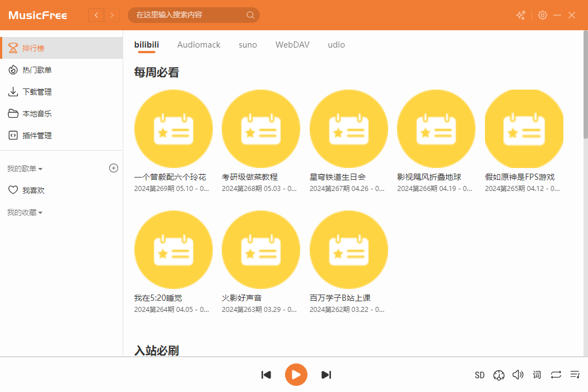This screenshot has height=392, width=588.
Task: Collapse the 我的歌单 section
Action: (25, 169)
